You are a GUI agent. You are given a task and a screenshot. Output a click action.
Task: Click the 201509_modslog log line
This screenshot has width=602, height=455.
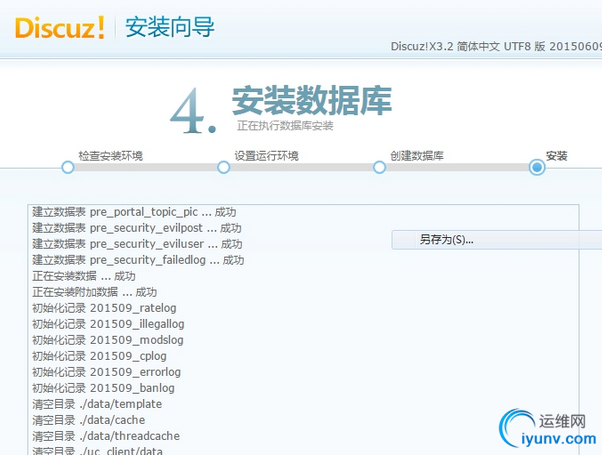(108, 340)
